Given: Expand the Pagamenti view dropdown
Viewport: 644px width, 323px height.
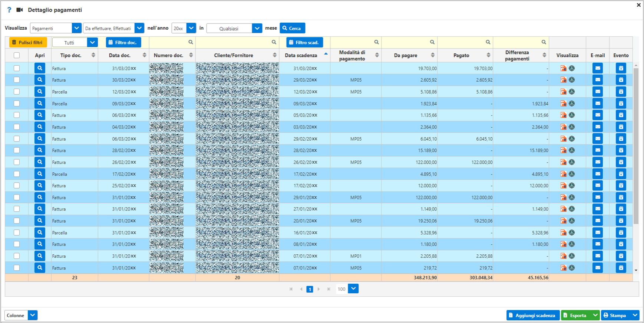Looking at the screenshot, I should [76, 28].
